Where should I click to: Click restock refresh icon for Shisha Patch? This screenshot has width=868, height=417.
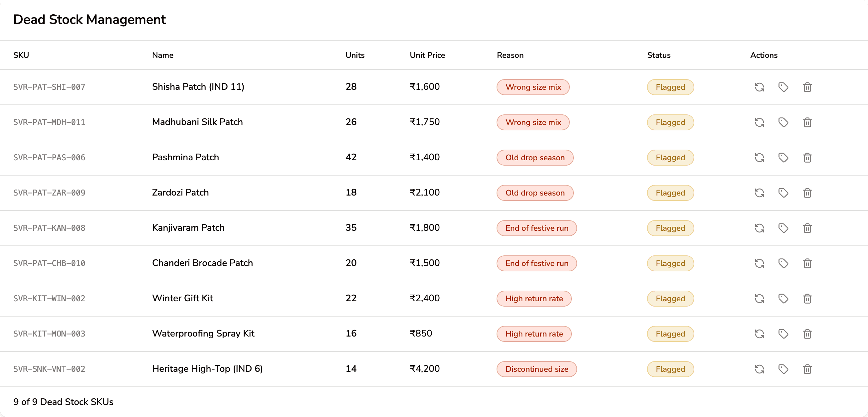click(x=759, y=87)
